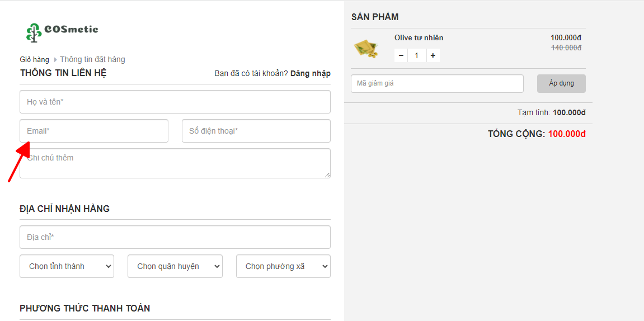Click the Cosmetic tree logo
Screen dimensions: 644x321
(62, 32)
